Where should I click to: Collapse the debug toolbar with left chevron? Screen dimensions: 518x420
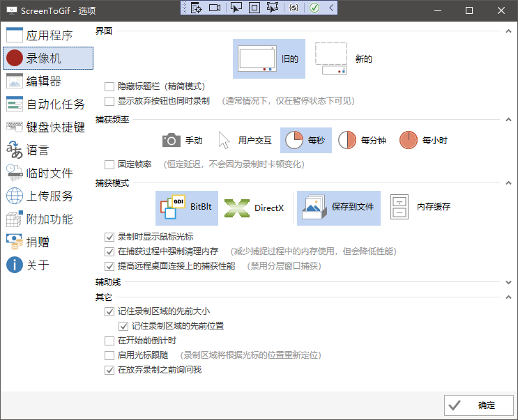point(331,8)
